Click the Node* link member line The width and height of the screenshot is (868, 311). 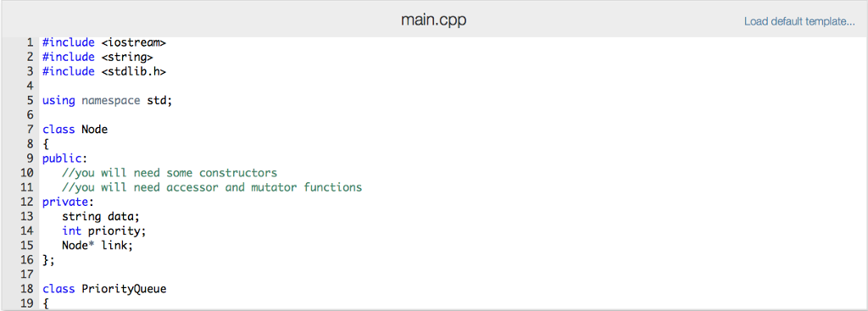pos(97,245)
